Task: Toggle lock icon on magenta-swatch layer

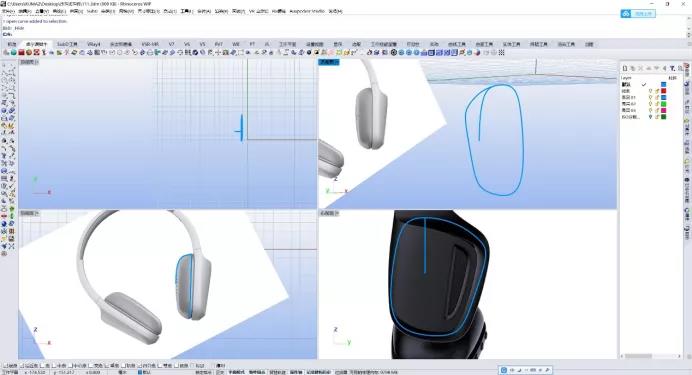Action: pos(657,110)
